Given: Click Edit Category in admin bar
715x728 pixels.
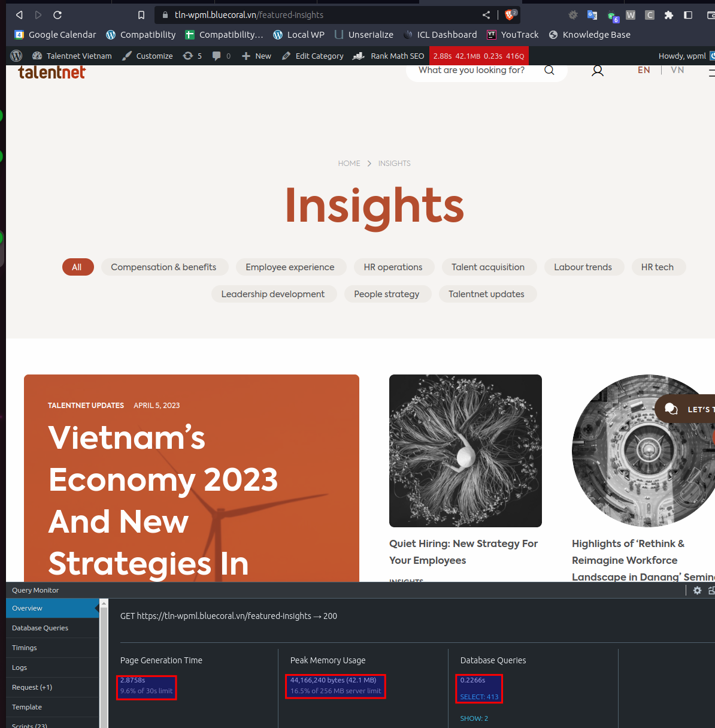Looking at the screenshot, I should [x=313, y=56].
